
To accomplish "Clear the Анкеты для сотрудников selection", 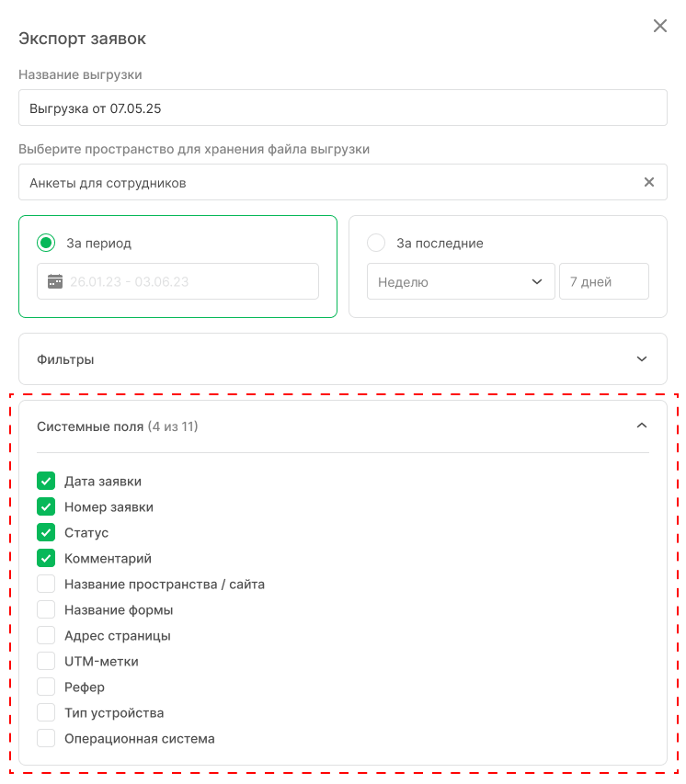I will click(x=649, y=182).
